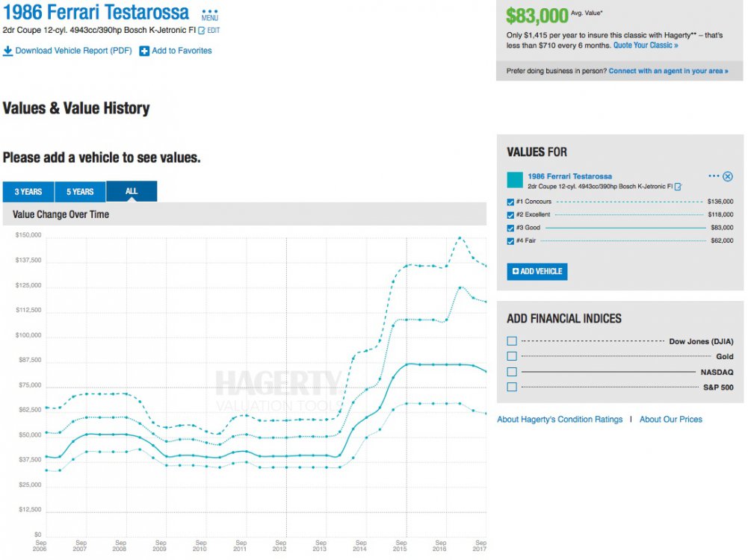Follow the Quote Your Classic link
This screenshot has width=748, height=560.
(646, 46)
